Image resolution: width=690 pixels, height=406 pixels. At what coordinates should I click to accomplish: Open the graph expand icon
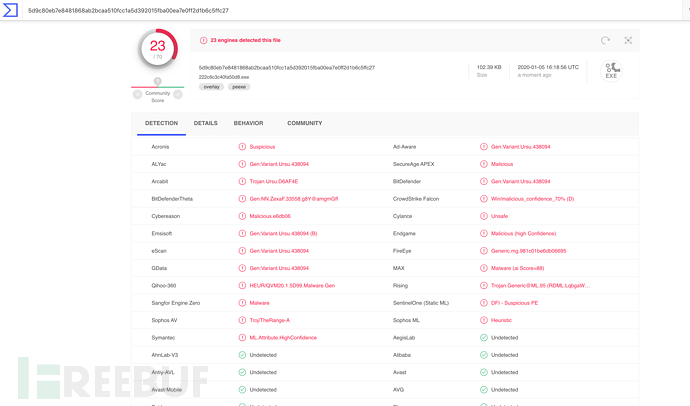click(628, 40)
